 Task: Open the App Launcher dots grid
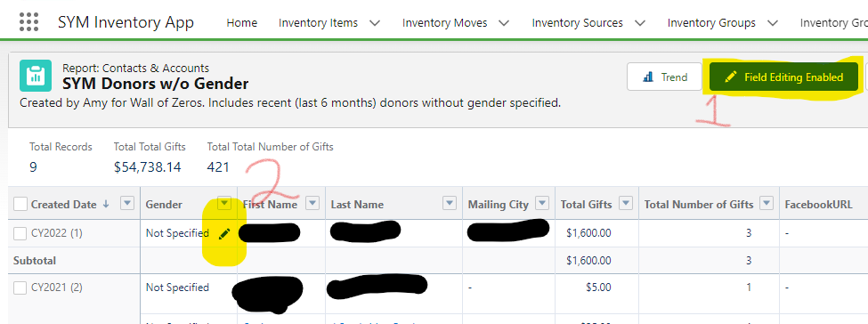click(x=28, y=22)
